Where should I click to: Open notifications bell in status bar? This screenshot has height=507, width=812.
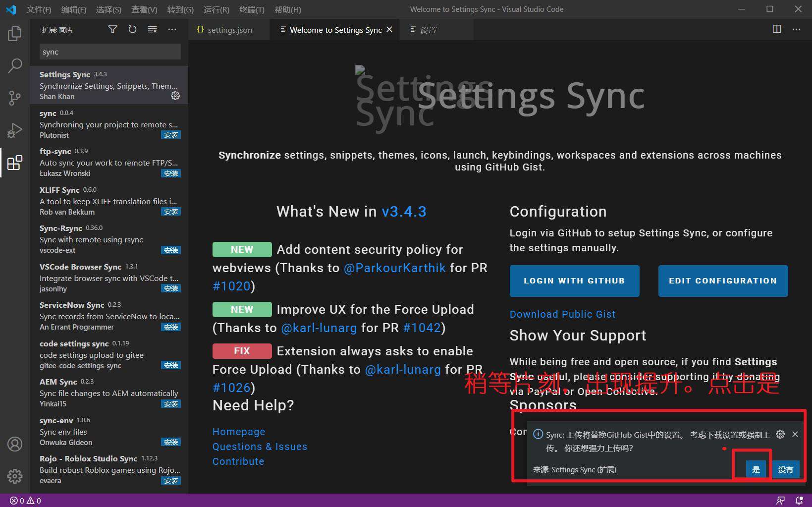(799, 501)
